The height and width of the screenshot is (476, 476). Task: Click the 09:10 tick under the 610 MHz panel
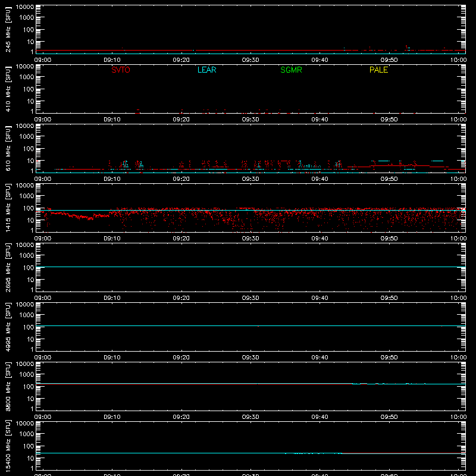point(112,179)
